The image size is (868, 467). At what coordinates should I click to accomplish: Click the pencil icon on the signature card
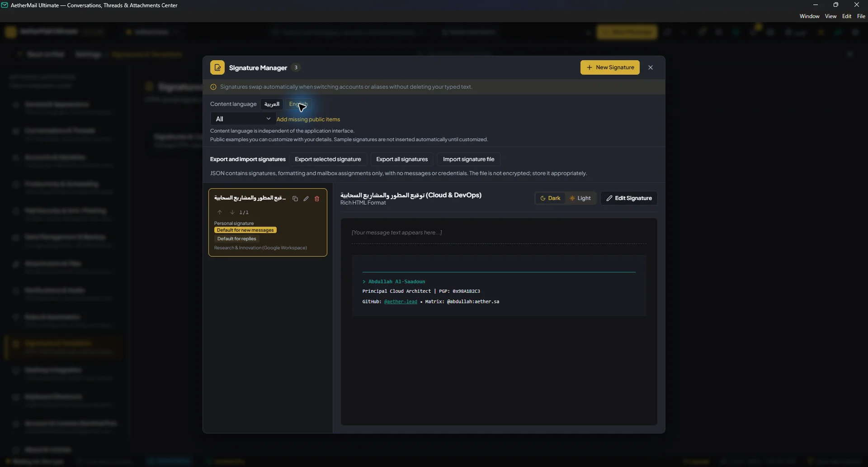[x=306, y=199]
